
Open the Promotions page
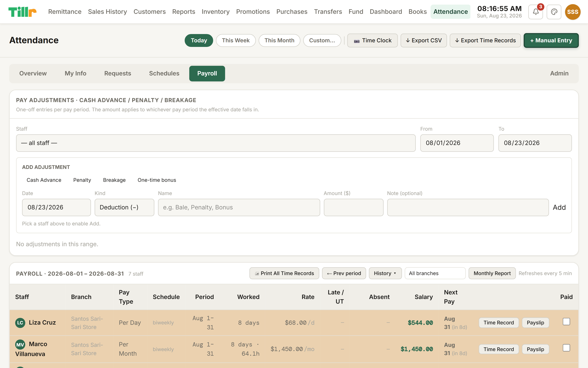tap(253, 12)
